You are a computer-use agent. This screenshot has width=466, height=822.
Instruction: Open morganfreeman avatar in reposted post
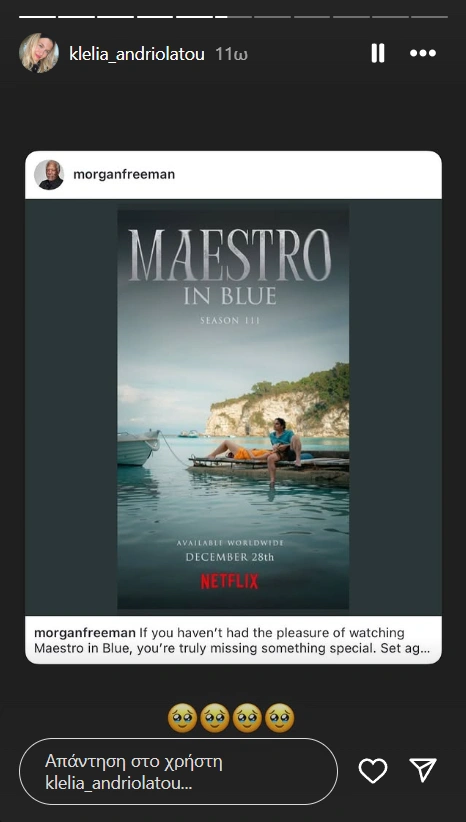pos(49,175)
